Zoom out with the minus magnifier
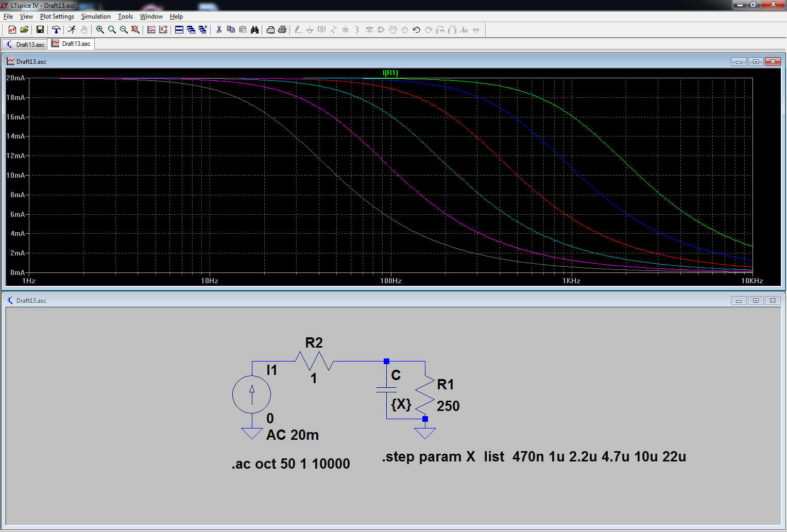Viewport: 787px width, 532px height. (124, 30)
